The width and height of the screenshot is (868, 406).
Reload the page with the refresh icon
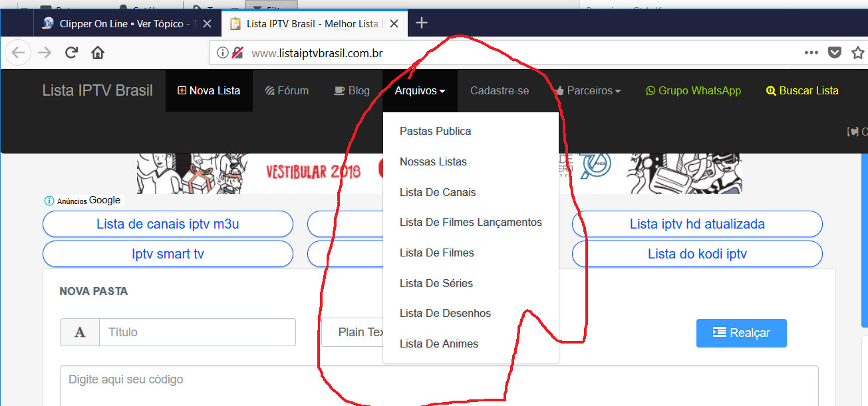71,53
